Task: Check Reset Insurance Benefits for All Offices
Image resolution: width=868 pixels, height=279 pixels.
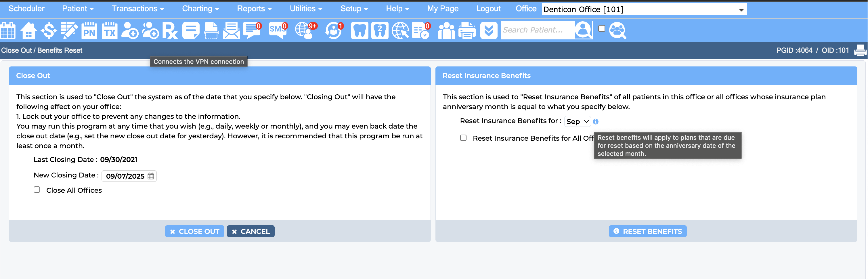Action: [x=463, y=138]
